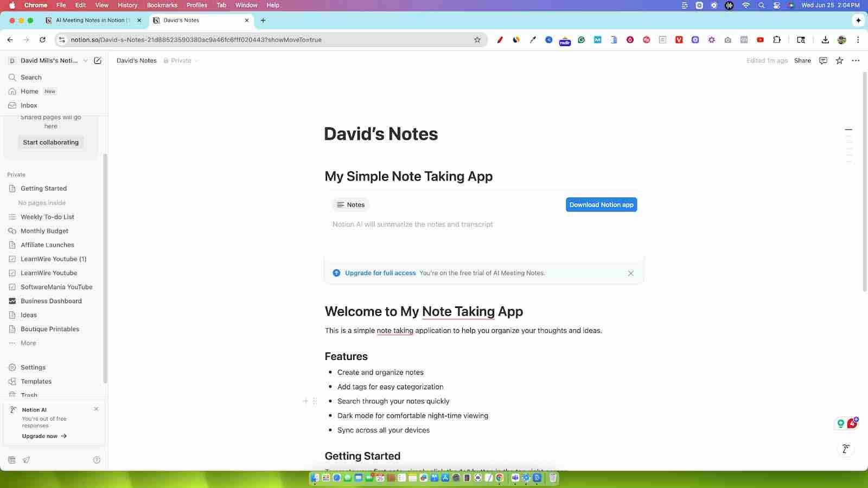Click the calendar icon at the sidebar bottom
Viewport: 868px width, 488px height.
pos(12,460)
